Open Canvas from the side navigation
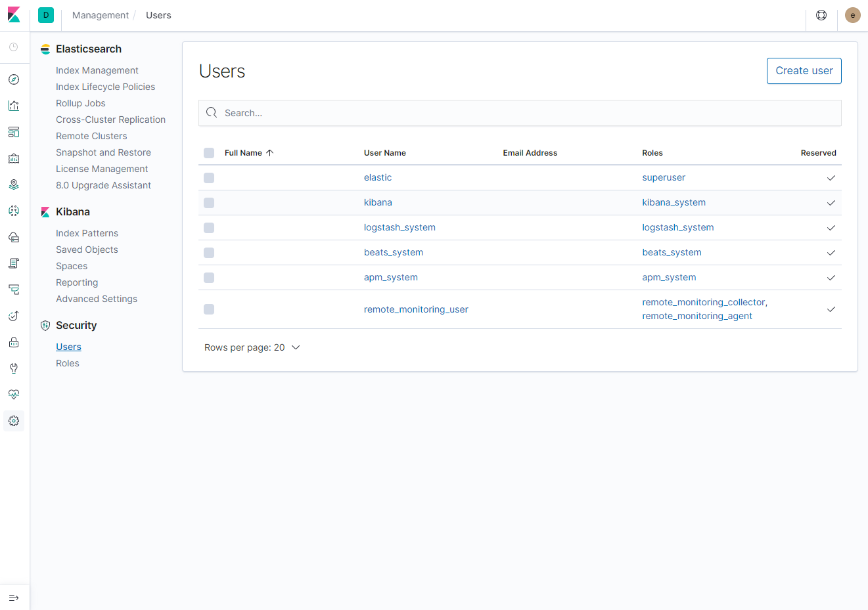This screenshot has width=868, height=610. [x=14, y=158]
